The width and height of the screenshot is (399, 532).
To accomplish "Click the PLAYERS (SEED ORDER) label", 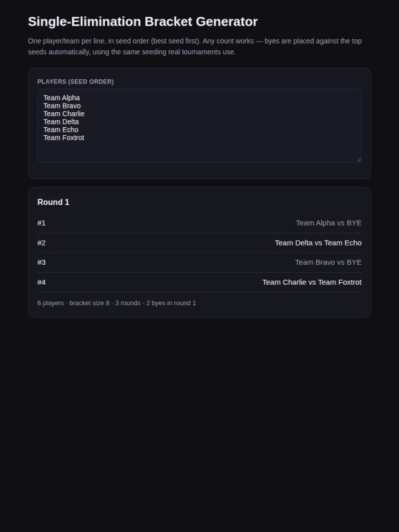I will (75, 82).
